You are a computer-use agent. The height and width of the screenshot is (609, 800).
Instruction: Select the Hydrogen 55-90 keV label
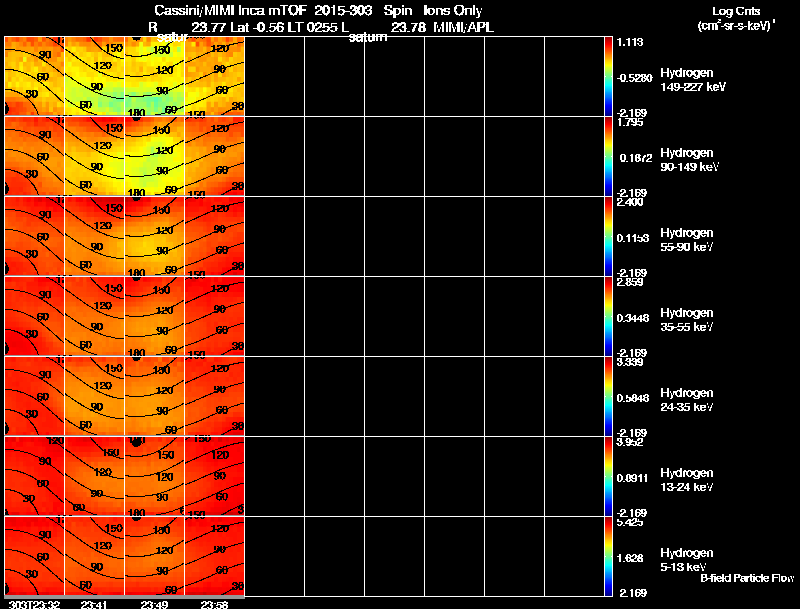tap(687, 240)
